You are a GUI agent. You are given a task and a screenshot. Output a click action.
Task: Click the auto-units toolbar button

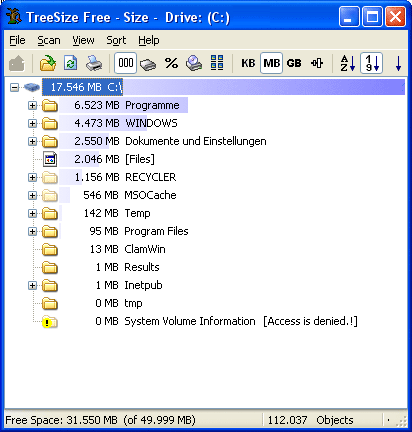pyautogui.click(x=317, y=63)
